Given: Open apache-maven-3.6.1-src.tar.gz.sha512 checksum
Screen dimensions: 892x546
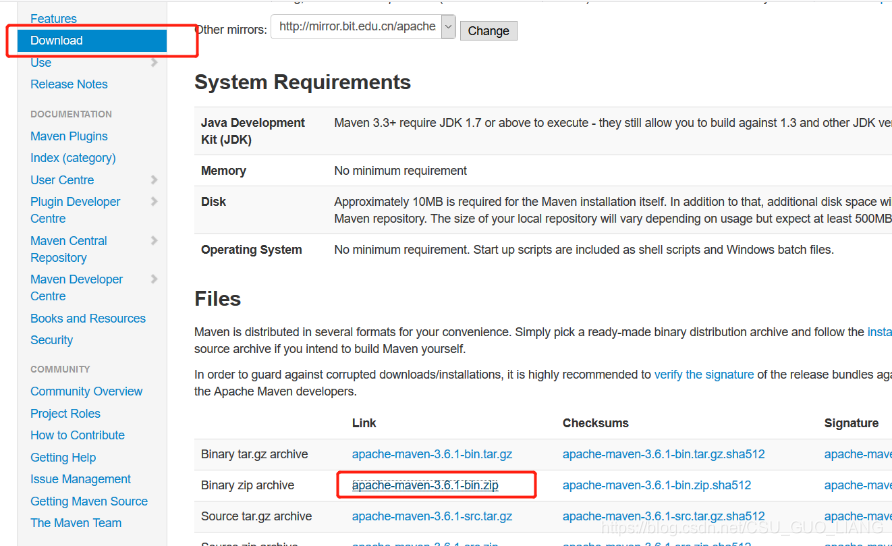Looking at the screenshot, I should click(663, 516).
